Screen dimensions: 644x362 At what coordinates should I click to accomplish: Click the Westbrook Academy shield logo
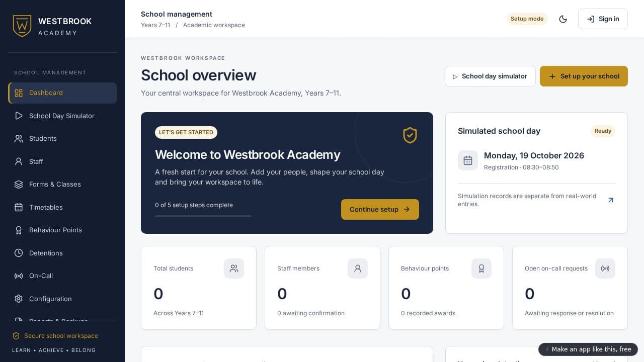[x=22, y=26]
